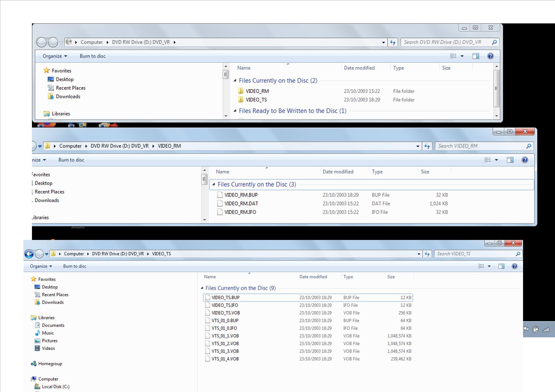Open Videos library in bottom window sidebar
This screenshot has width=555, height=392.
coord(48,348)
